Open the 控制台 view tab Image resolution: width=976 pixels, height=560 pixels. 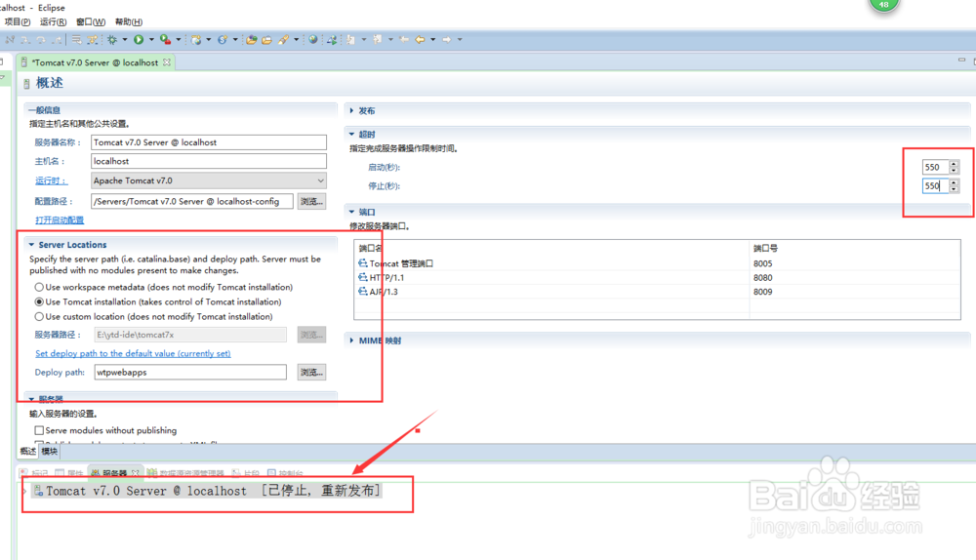click(285, 473)
